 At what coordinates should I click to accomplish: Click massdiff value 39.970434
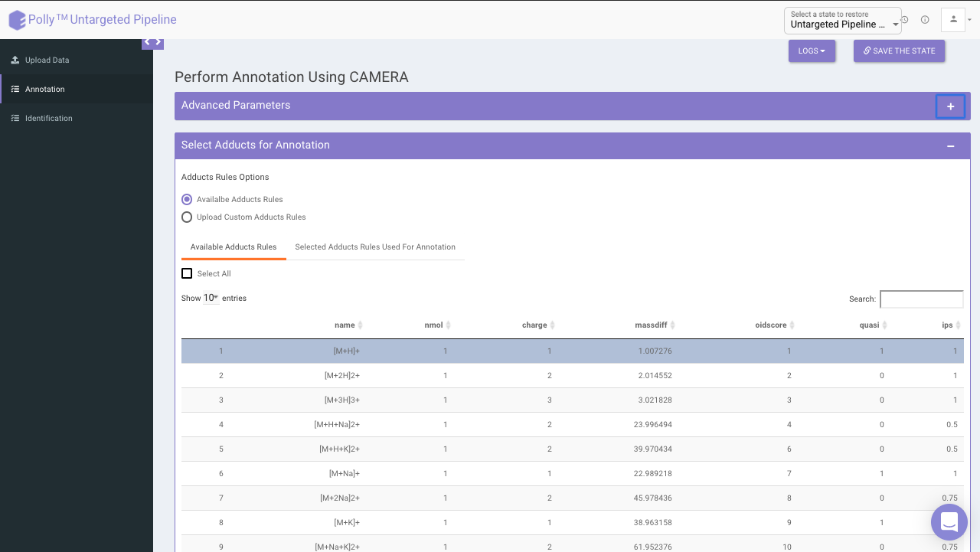(x=655, y=449)
